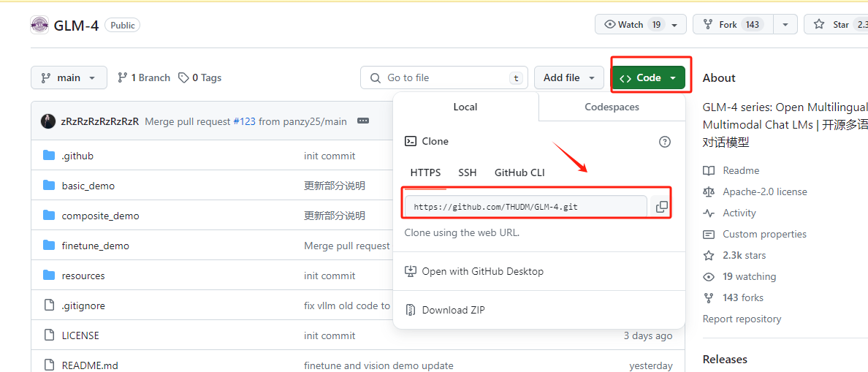Click the README.md file icon
Image resolution: width=868 pixels, height=372 pixels.
pyautogui.click(x=49, y=365)
